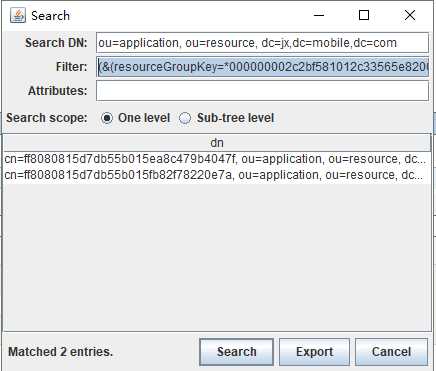436x371 pixels.
Task: Run the Search button
Action: point(236,352)
